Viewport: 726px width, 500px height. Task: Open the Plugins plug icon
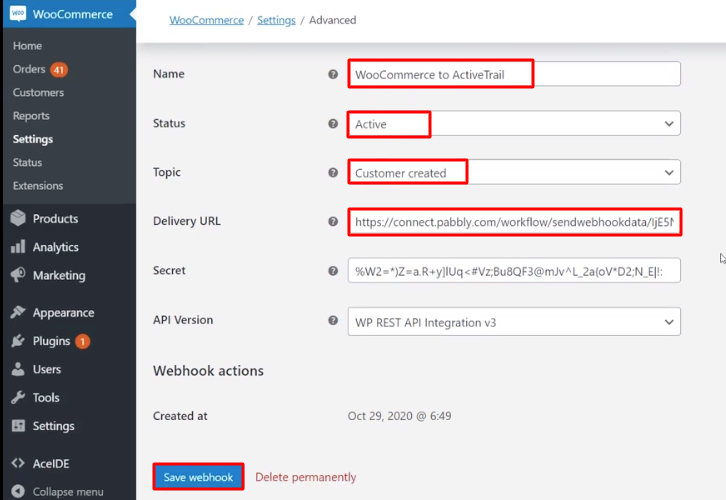pyautogui.click(x=18, y=341)
